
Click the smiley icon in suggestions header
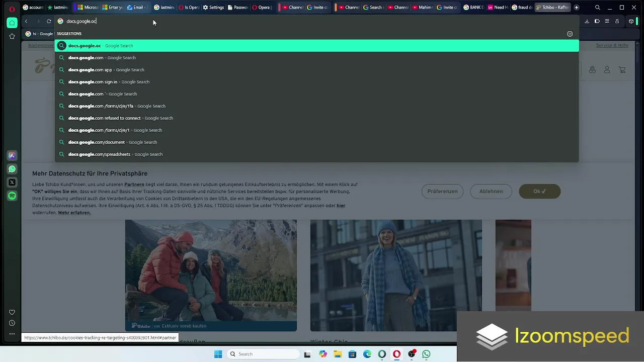tap(570, 34)
